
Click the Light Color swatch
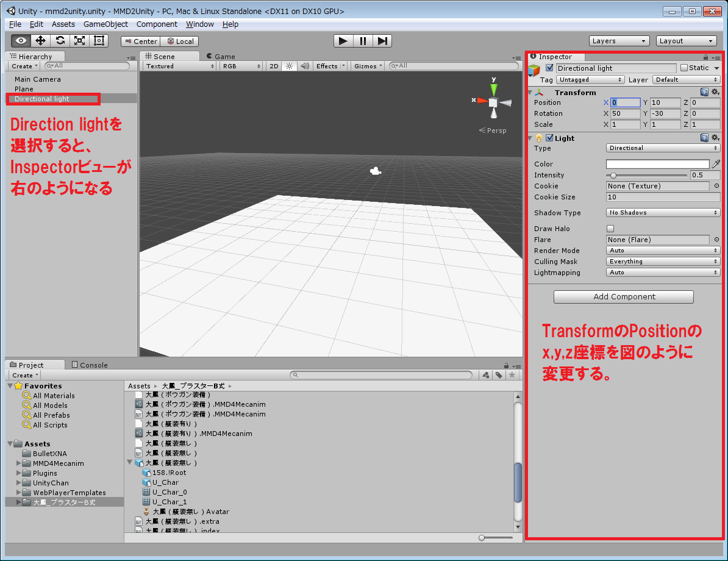657,164
